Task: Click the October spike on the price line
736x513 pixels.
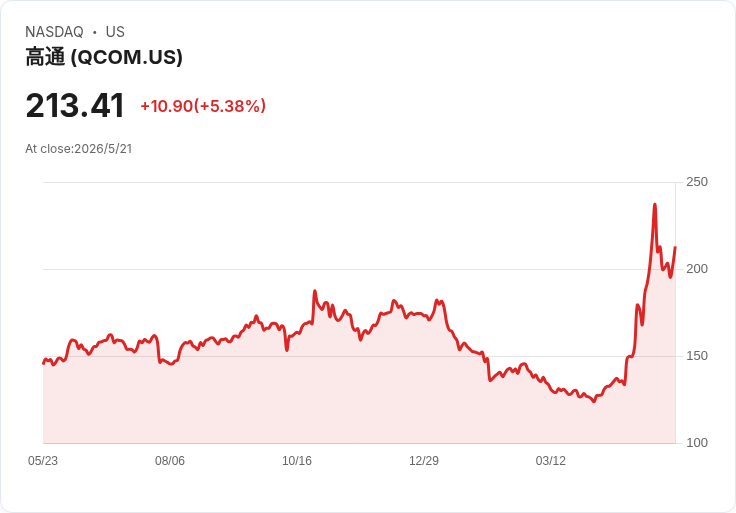Action: tap(314, 291)
